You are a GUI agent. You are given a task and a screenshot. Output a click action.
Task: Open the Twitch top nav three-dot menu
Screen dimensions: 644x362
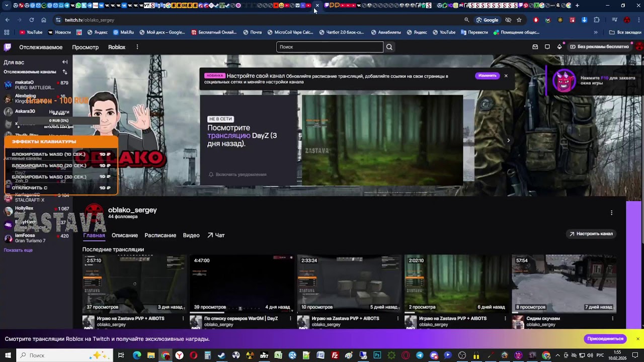coord(137,47)
